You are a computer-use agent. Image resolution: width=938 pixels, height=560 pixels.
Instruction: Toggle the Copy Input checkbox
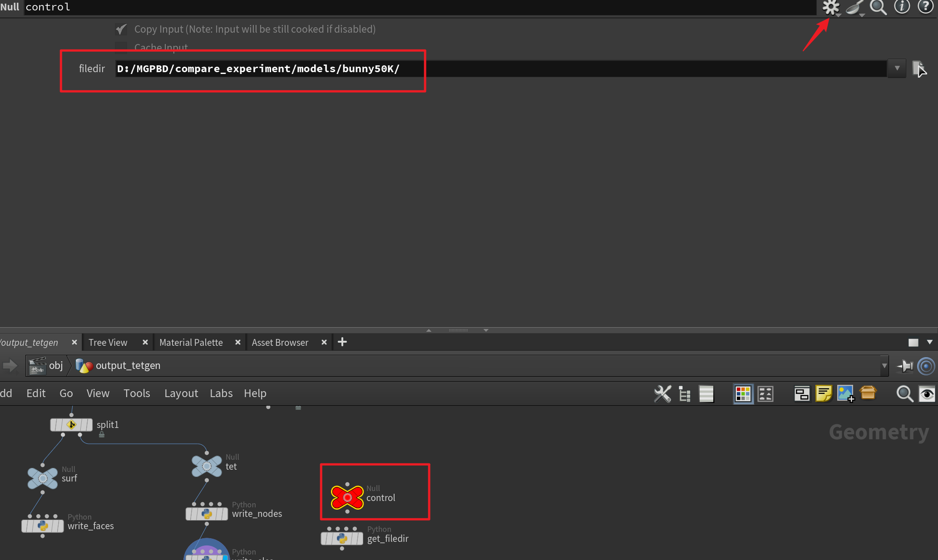click(121, 29)
